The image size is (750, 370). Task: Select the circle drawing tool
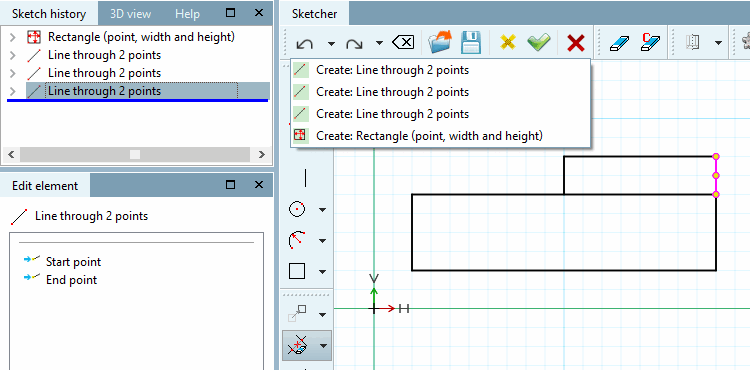click(x=297, y=209)
